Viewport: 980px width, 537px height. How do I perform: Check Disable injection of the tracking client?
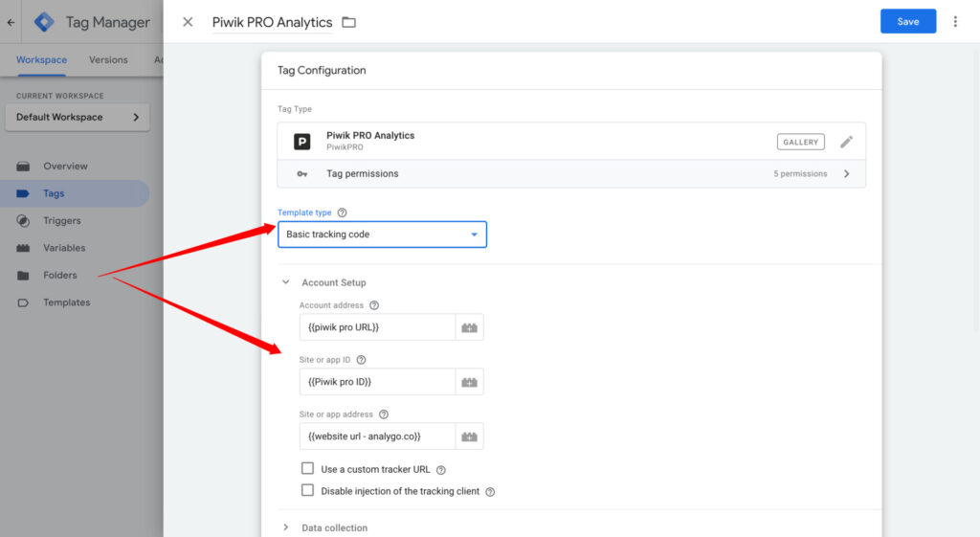click(307, 490)
